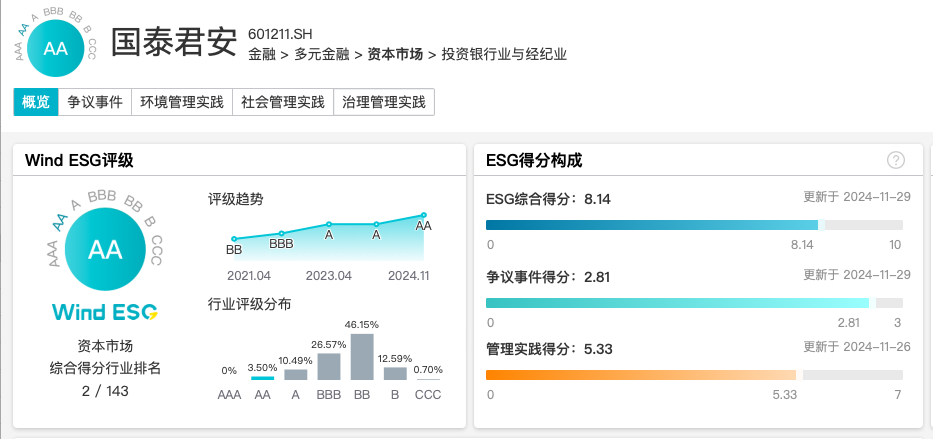Click the highlighted AA bar in 行业评级分布

(x=262, y=378)
